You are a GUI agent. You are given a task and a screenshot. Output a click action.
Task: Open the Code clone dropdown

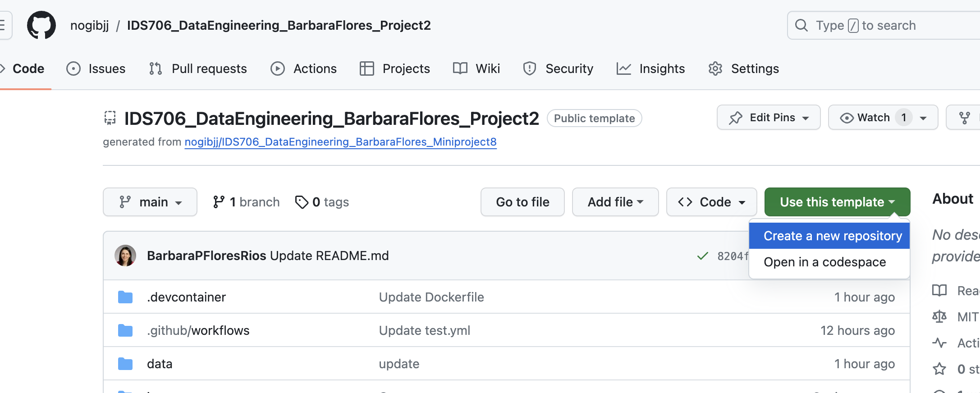tap(711, 202)
